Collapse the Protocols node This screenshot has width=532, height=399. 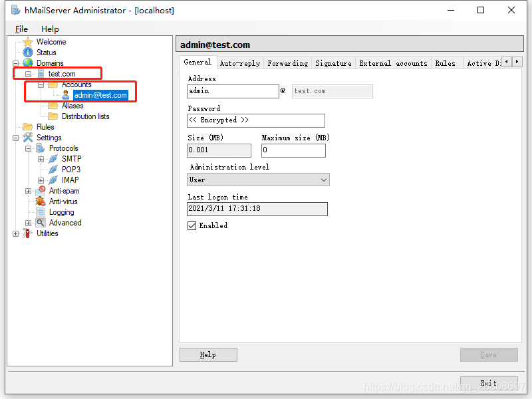click(28, 148)
